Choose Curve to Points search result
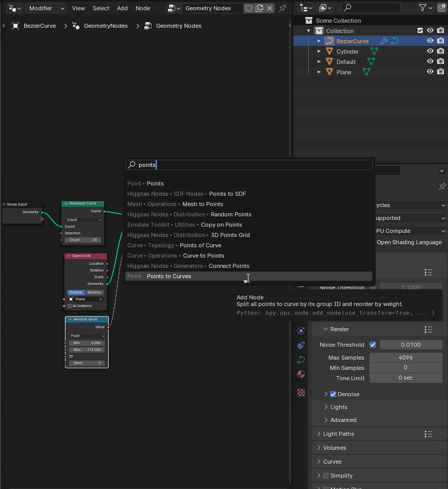Screen dimensions: 448x489 (x=248, y=256)
